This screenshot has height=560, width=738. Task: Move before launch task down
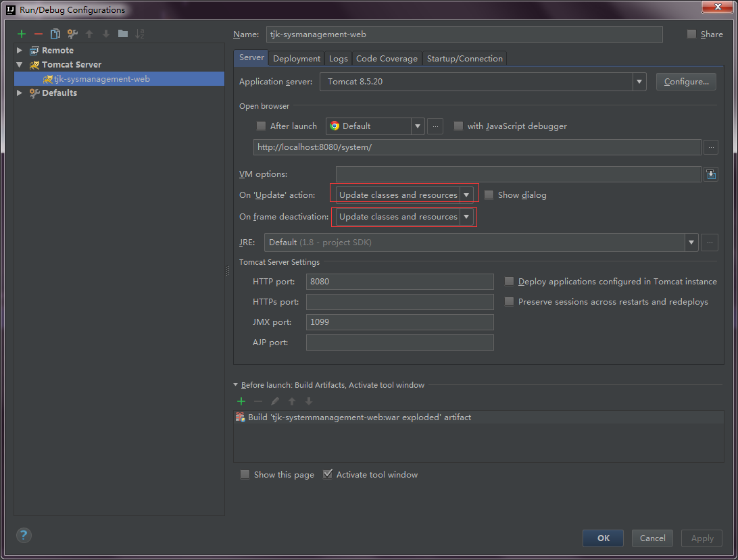[x=309, y=401]
